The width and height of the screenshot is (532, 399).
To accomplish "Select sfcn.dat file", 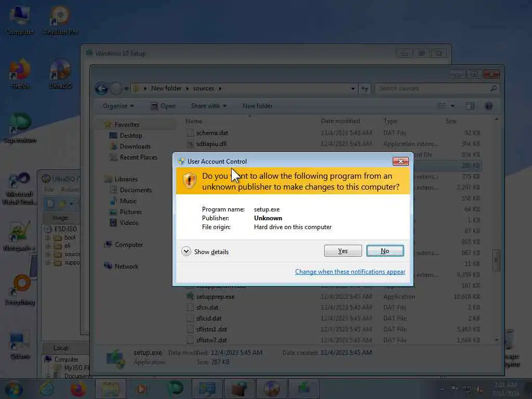I will coord(207,308).
